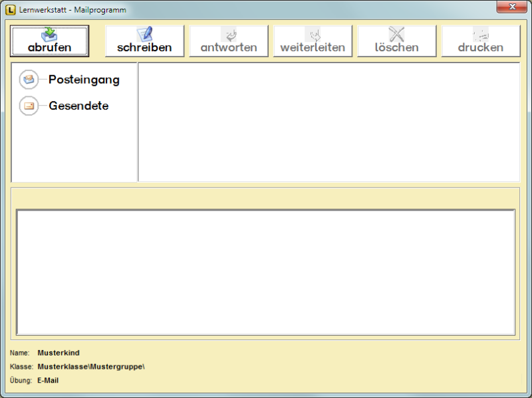Click the Musterklasse\Mustergruppe class text

click(x=90, y=367)
